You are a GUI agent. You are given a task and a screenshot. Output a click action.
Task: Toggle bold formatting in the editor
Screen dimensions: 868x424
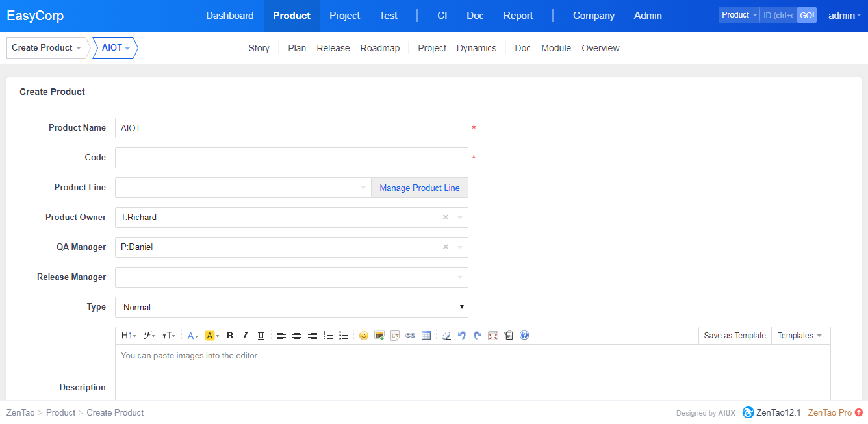point(229,336)
